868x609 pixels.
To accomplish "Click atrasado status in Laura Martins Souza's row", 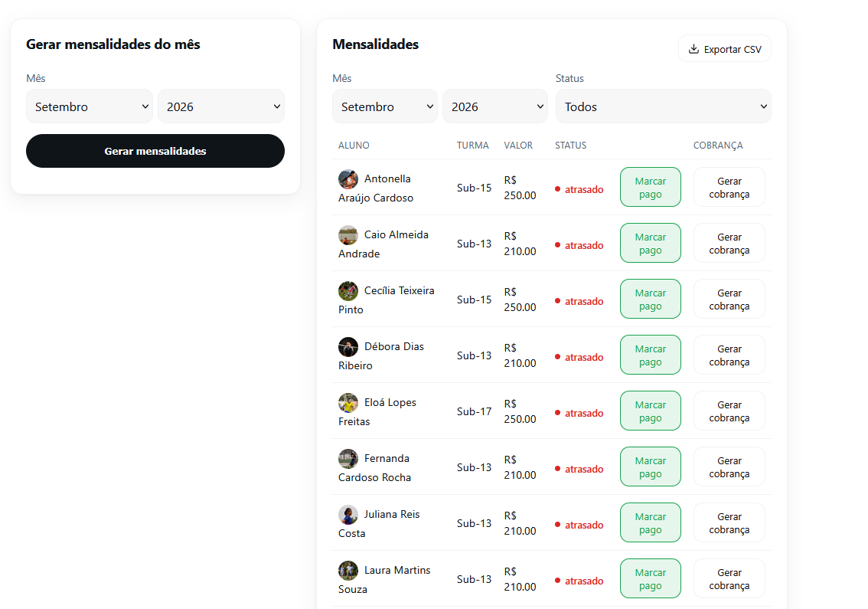I will (x=579, y=581).
